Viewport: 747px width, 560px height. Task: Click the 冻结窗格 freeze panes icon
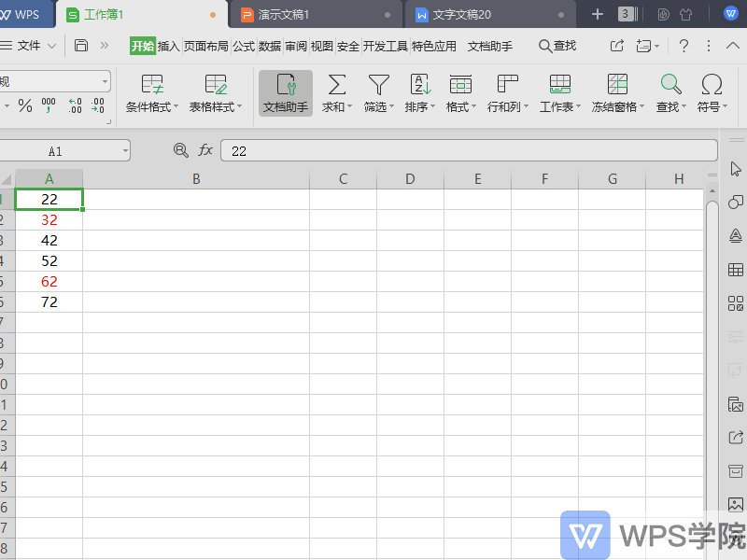point(617,86)
